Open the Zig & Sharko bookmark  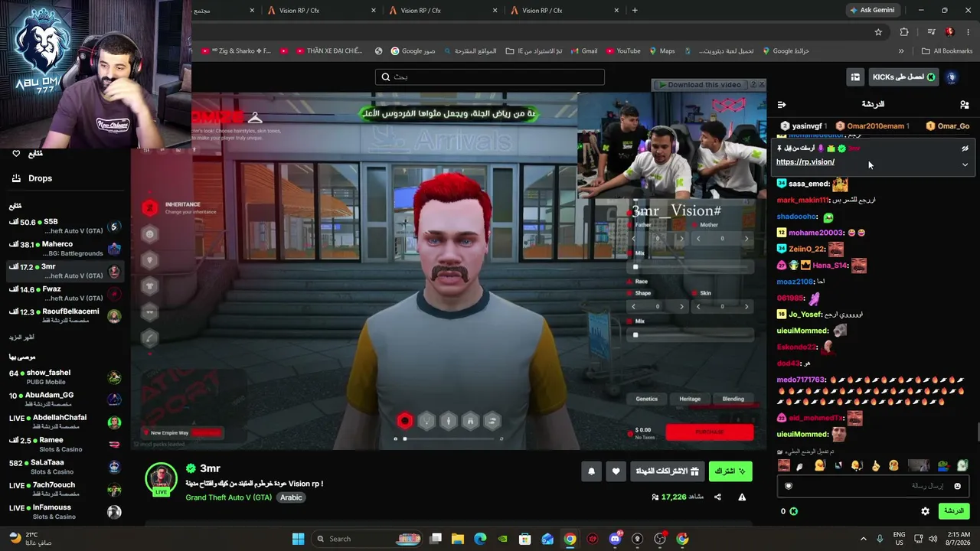click(236, 51)
